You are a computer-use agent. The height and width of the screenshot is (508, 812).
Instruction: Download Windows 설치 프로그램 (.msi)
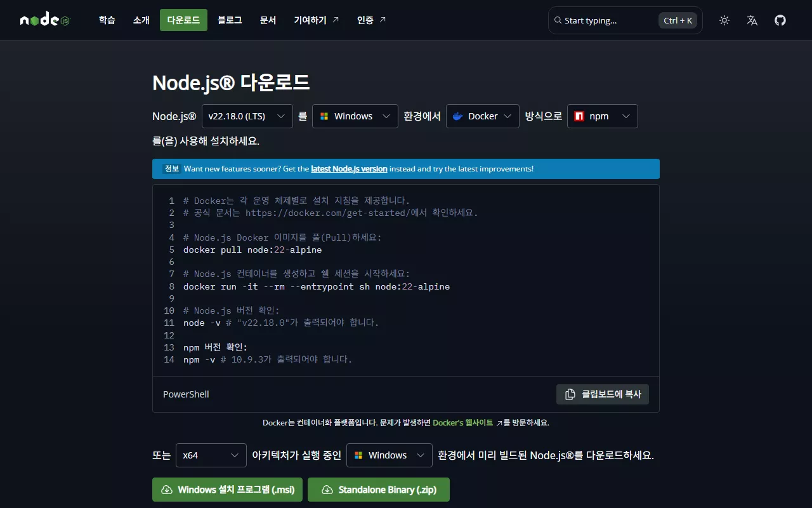point(227,490)
